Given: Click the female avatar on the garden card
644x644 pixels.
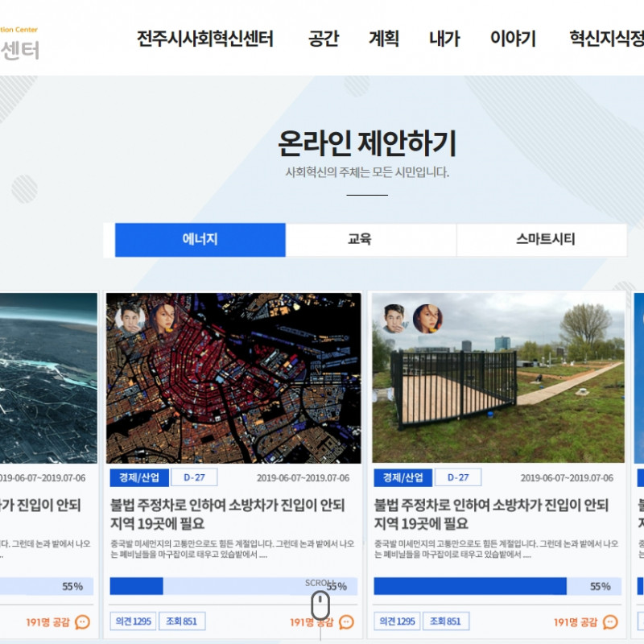Looking at the screenshot, I should (427, 318).
